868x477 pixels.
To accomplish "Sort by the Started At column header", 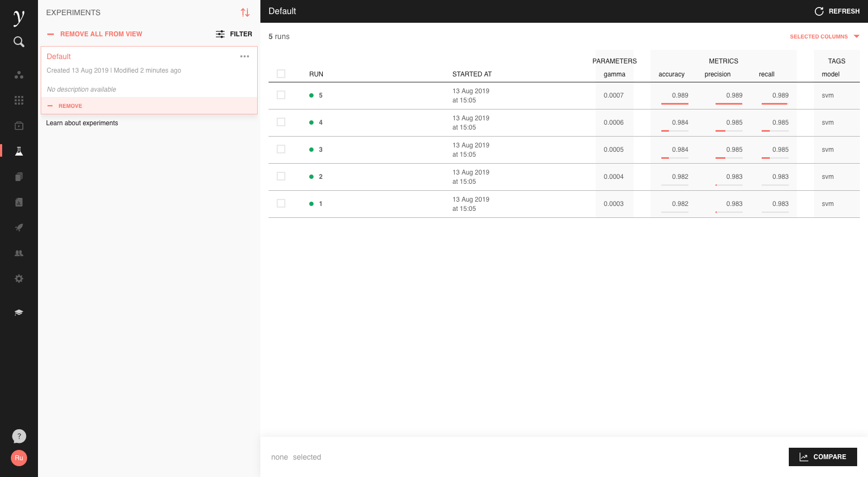I will [x=472, y=74].
